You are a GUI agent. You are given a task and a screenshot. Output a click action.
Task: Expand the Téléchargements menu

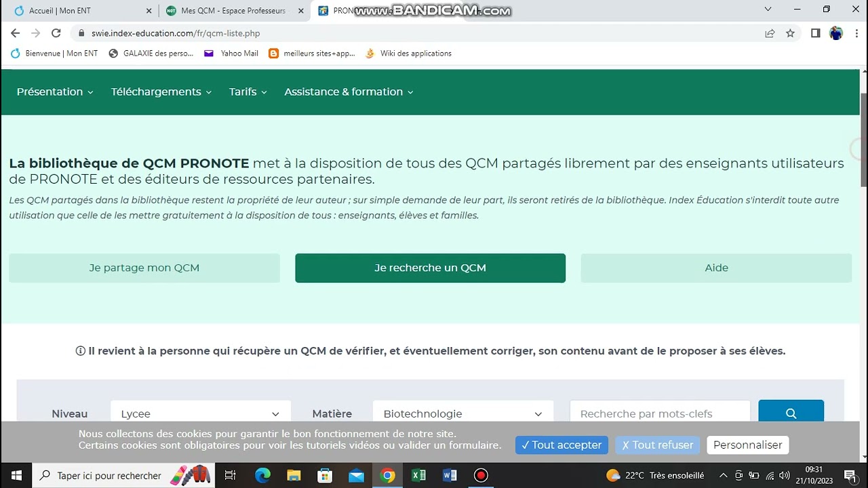[161, 91]
